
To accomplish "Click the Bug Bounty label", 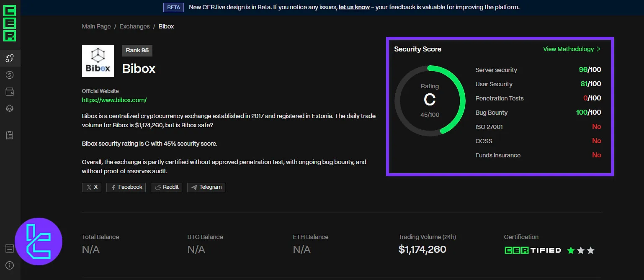I will pyautogui.click(x=492, y=113).
